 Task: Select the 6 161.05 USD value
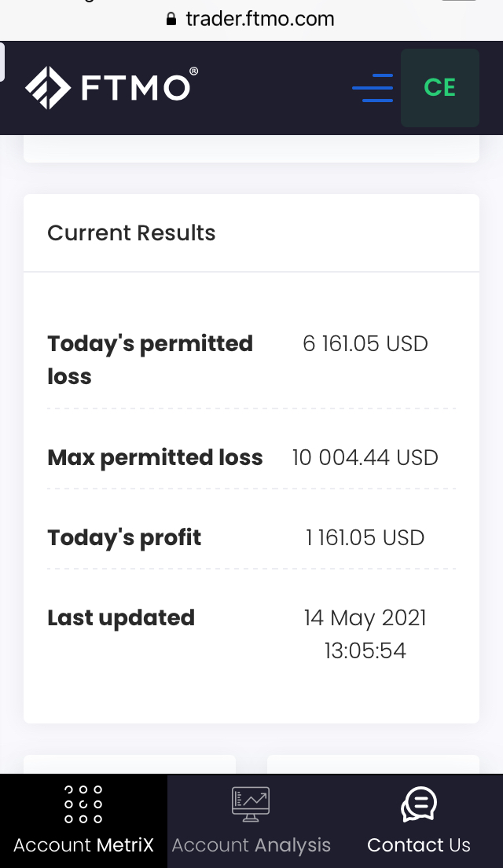tap(365, 343)
